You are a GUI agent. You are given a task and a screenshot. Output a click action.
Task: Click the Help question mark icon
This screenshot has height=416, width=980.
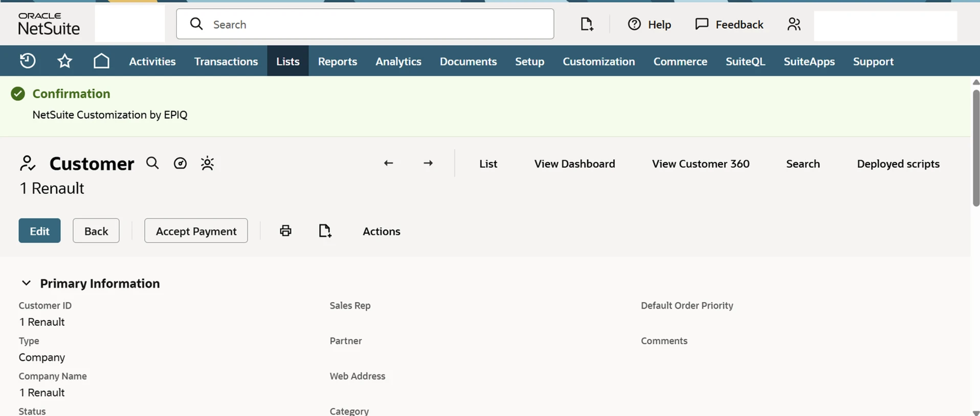click(x=634, y=24)
